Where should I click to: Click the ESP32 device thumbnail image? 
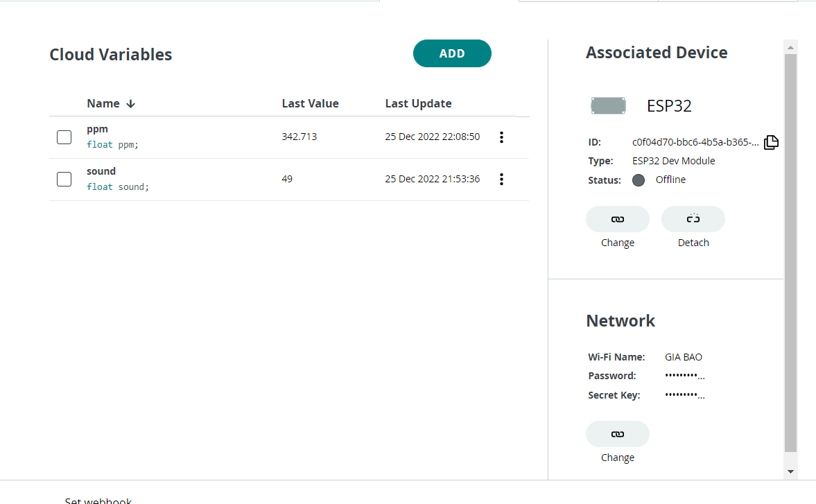(x=608, y=105)
